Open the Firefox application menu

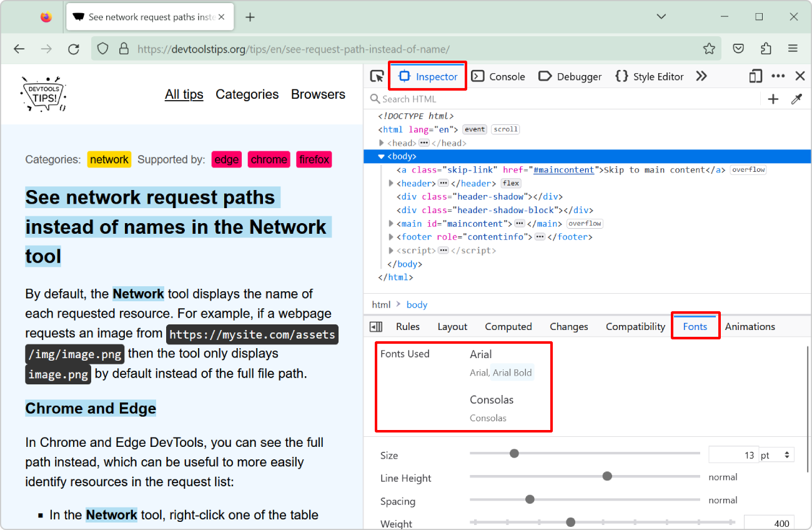coord(793,49)
